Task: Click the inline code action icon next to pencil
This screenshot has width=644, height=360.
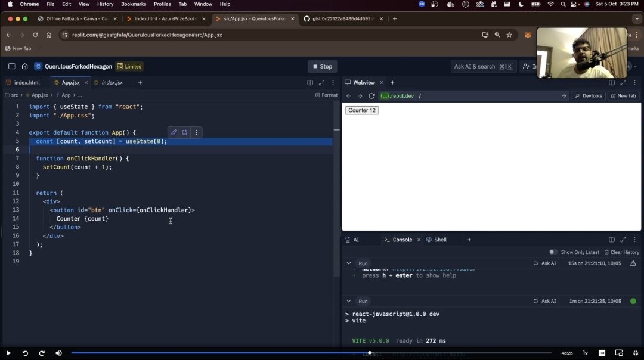Action: click(x=185, y=132)
